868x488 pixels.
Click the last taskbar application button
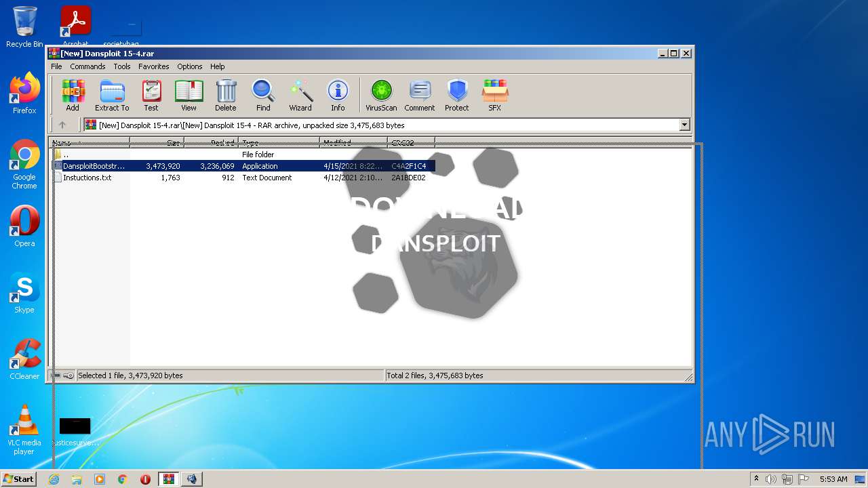tap(192, 479)
